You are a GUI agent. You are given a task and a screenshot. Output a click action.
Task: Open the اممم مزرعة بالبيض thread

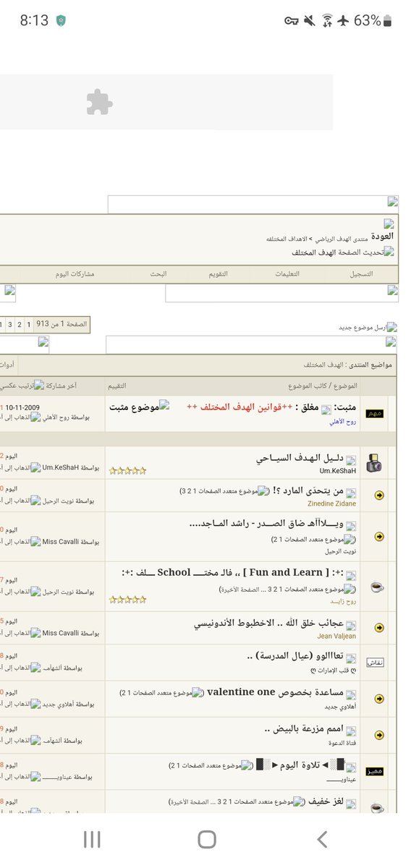pos(303,728)
